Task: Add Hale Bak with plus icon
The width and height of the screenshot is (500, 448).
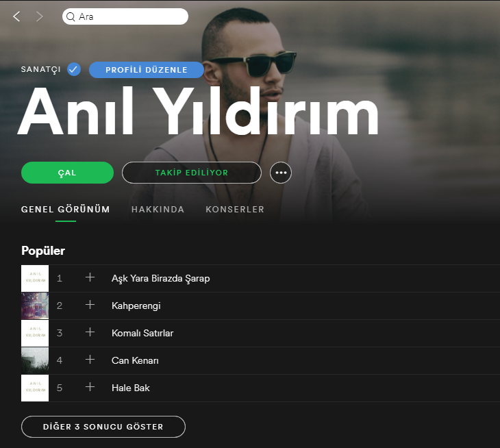Action: (x=90, y=387)
